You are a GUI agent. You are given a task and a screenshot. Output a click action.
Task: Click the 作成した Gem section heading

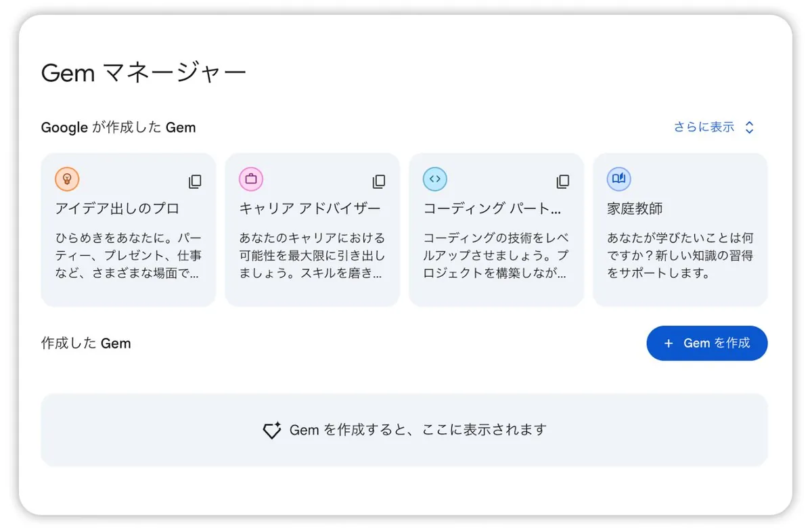[x=86, y=343]
